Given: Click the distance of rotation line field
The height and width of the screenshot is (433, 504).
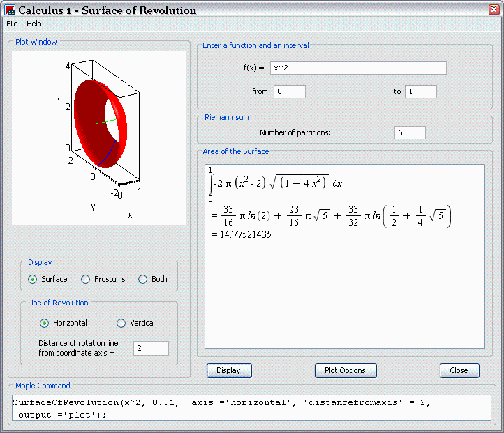Looking at the screenshot, I should (x=151, y=348).
